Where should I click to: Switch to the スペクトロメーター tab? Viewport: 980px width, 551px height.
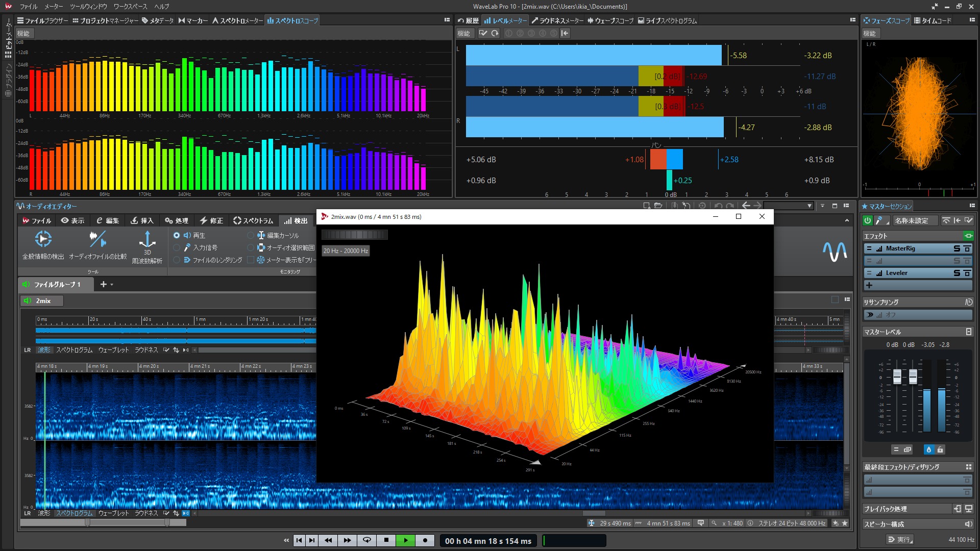coord(237,20)
